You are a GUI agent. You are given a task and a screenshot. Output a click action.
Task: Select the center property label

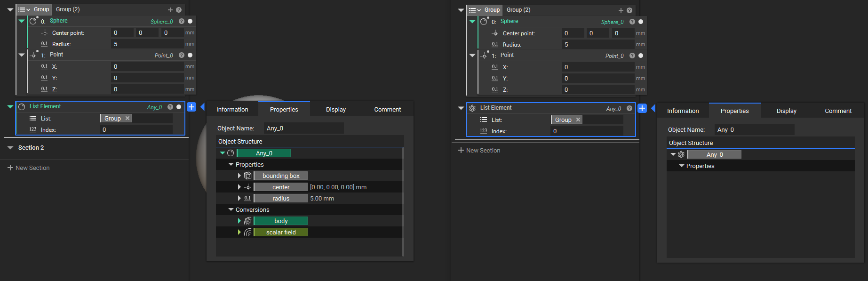tap(281, 187)
